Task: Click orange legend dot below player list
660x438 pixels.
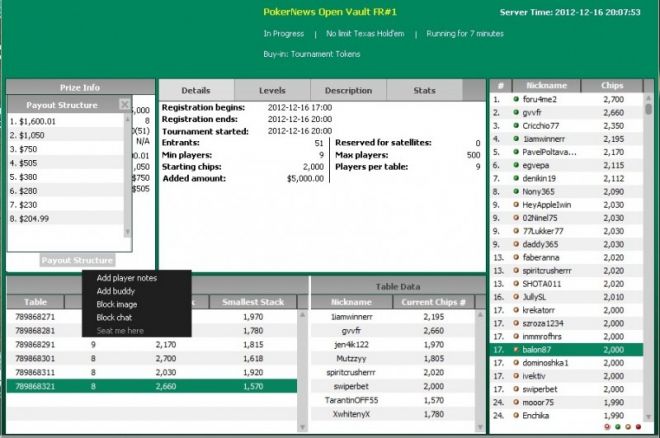Action: click(x=628, y=427)
